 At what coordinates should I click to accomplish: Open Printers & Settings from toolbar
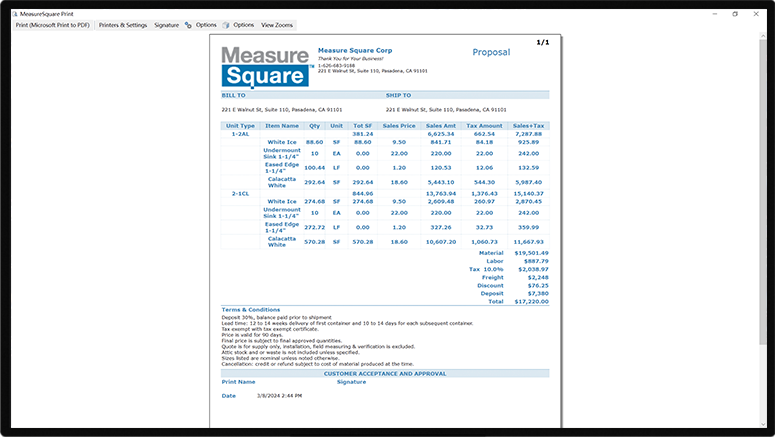pyautogui.click(x=123, y=24)
